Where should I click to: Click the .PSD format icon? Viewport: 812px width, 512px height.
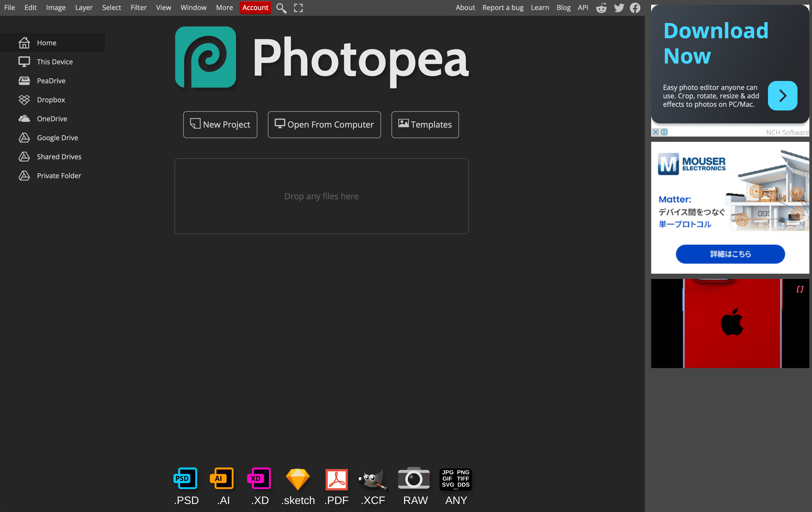tap(185, 478)
